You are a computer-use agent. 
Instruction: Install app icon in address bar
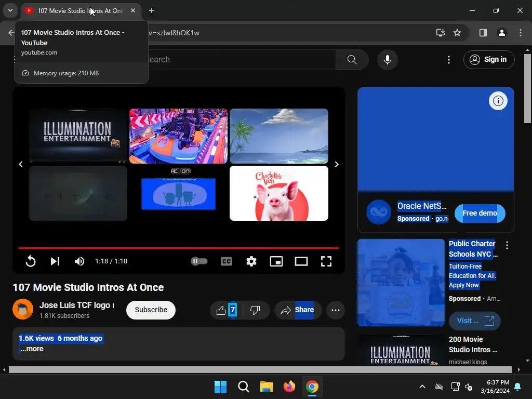coord(441,33)
